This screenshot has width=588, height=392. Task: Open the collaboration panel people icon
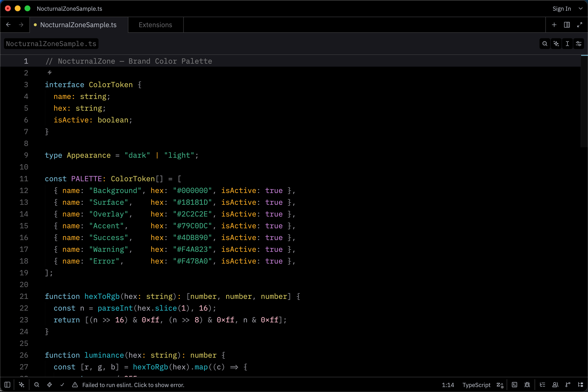[555, 385]
